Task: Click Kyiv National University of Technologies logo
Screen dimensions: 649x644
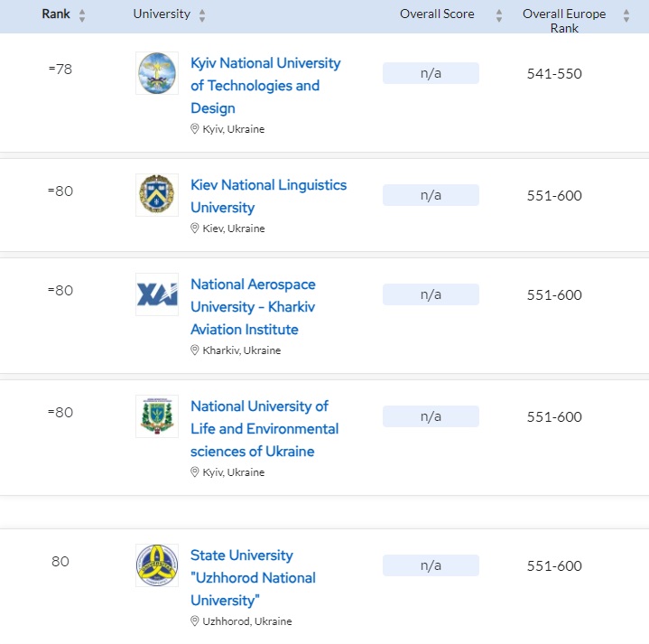Action: click(x=157, y=73)
